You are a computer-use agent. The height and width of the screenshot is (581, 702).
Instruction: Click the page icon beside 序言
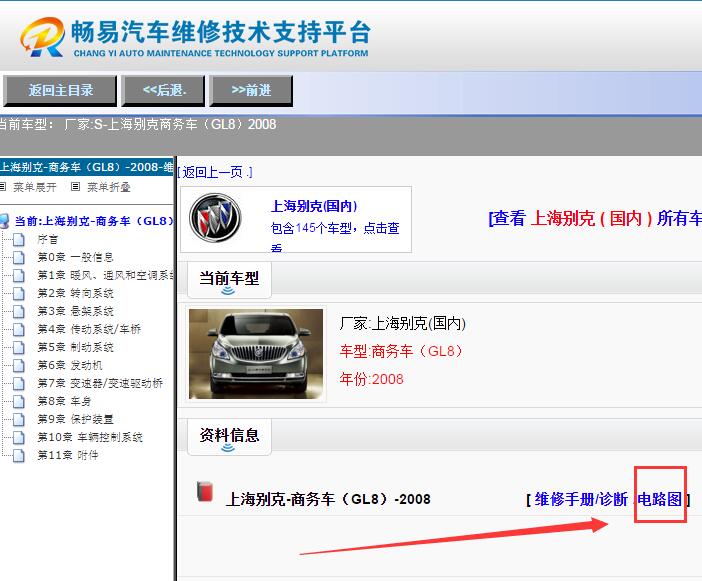(19, 240)
